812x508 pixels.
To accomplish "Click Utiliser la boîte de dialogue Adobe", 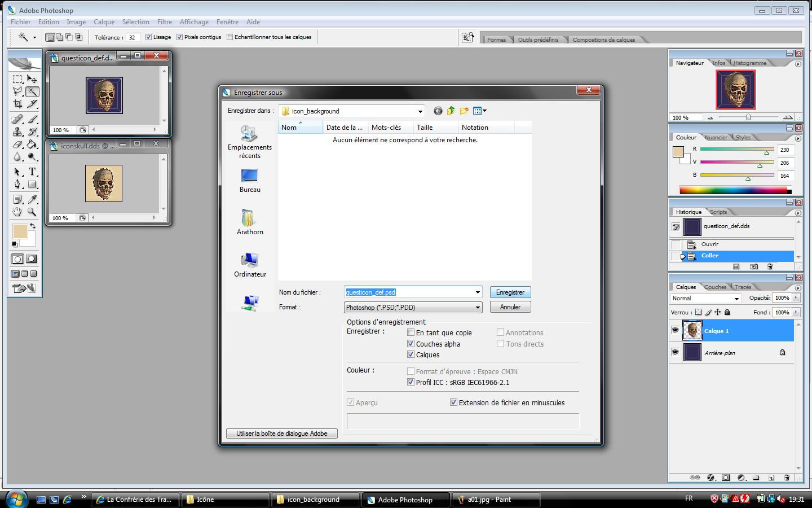I will [x=282, y=433].
